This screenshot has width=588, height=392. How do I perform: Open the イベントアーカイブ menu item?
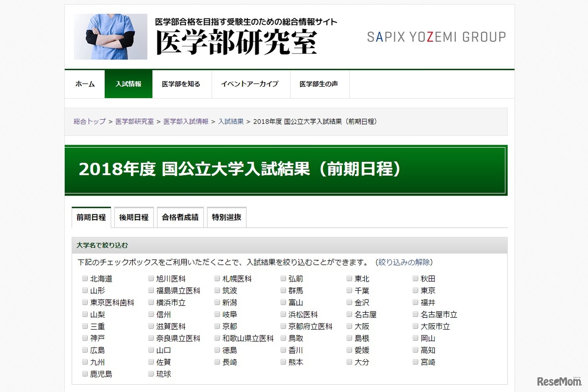coord(250,84)
